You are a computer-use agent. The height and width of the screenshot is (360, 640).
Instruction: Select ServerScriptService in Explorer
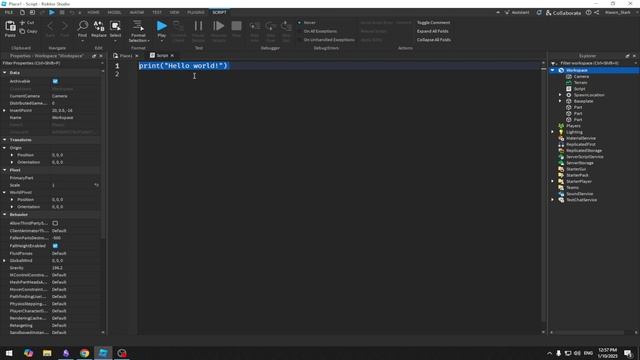[585, 157]
